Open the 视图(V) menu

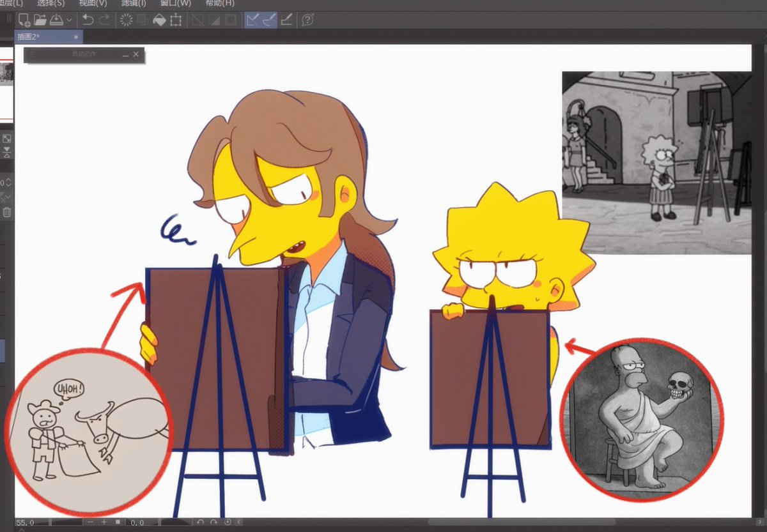pos(93,3)
